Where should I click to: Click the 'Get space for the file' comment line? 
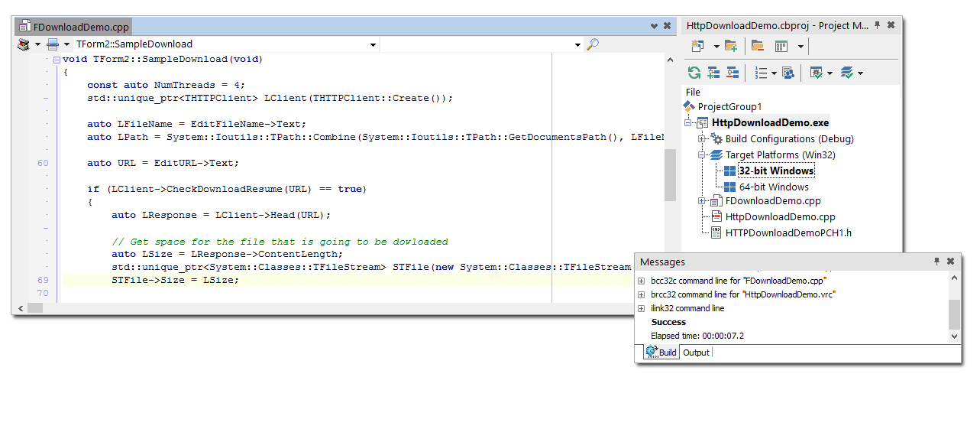[280, 242]
